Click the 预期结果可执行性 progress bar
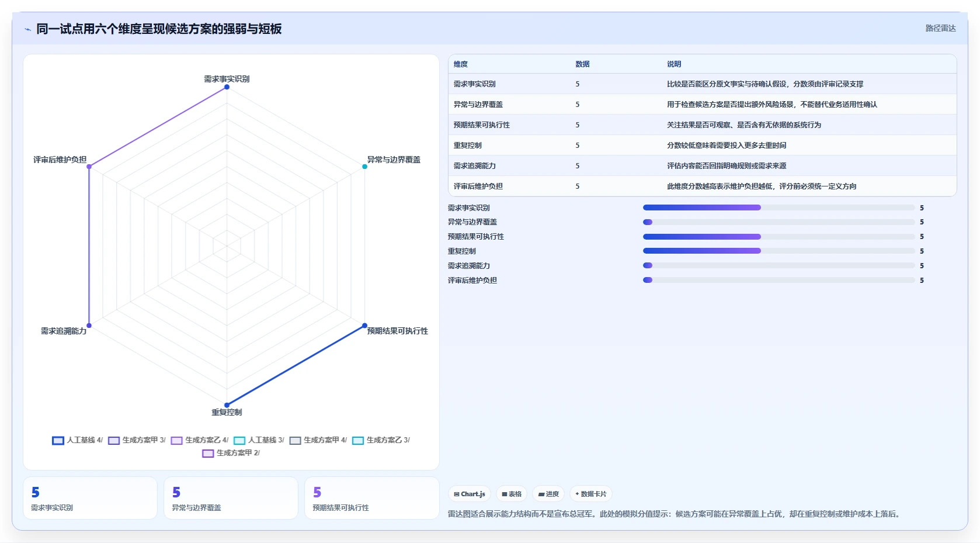Viewport: 980px width, 543px height. click(779, 237)
